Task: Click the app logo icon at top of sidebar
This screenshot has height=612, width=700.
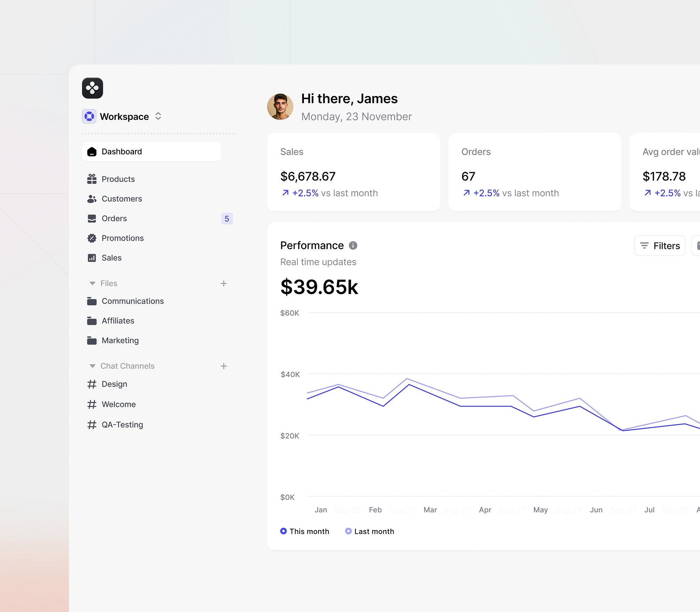Action: 92,88
